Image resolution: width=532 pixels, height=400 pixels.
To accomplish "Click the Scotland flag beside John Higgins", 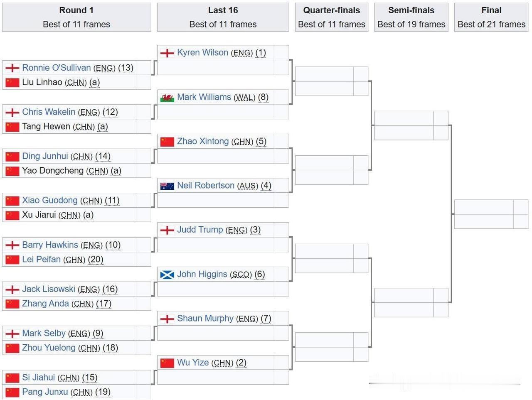I will point(167,275).
